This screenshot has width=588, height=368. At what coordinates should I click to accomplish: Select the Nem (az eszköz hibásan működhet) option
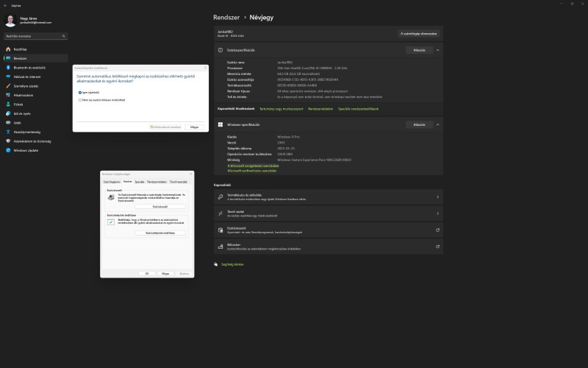[80, 100]
